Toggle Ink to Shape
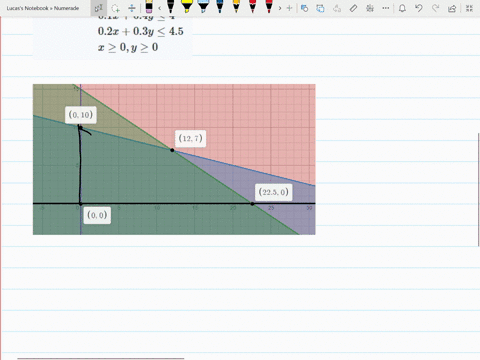Image resolution: width=480 pixels, height=360 pixels. pos(320,8)
